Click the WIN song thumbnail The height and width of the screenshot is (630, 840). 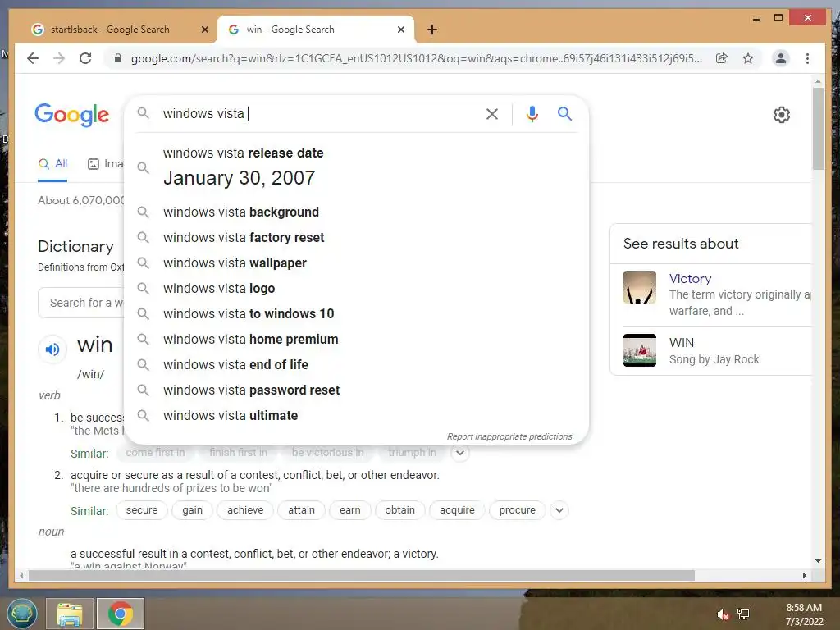640,350
